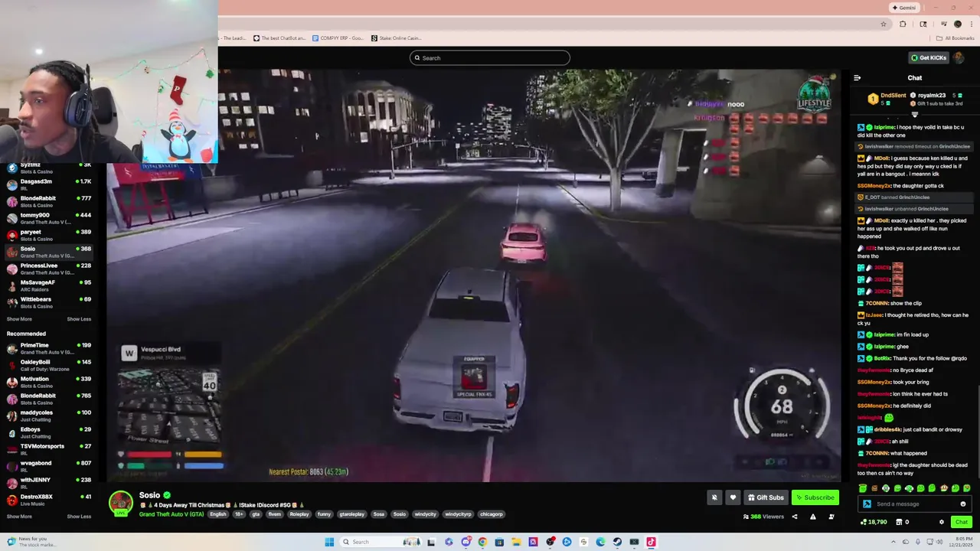
Task: Open the Windows Start menu
Action: [x=329, y=542]
